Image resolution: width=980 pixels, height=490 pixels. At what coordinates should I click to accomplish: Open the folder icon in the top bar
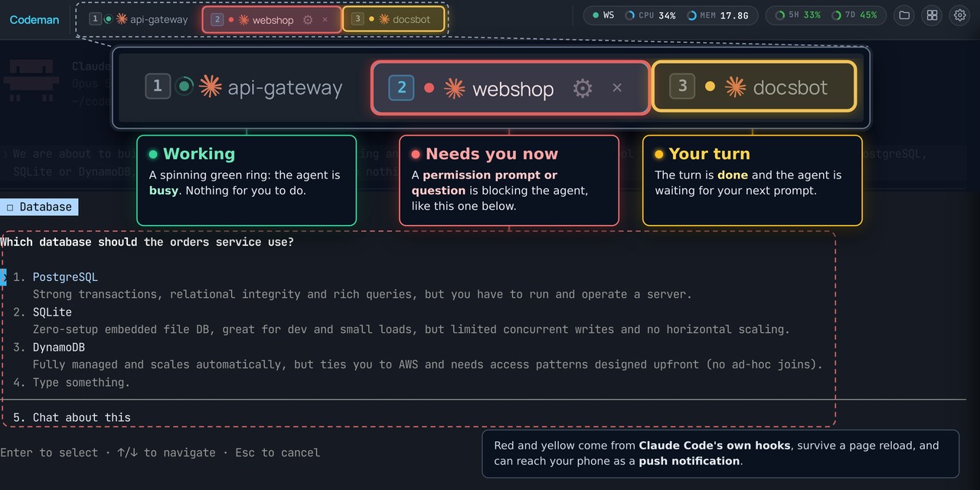click(904, 15)
